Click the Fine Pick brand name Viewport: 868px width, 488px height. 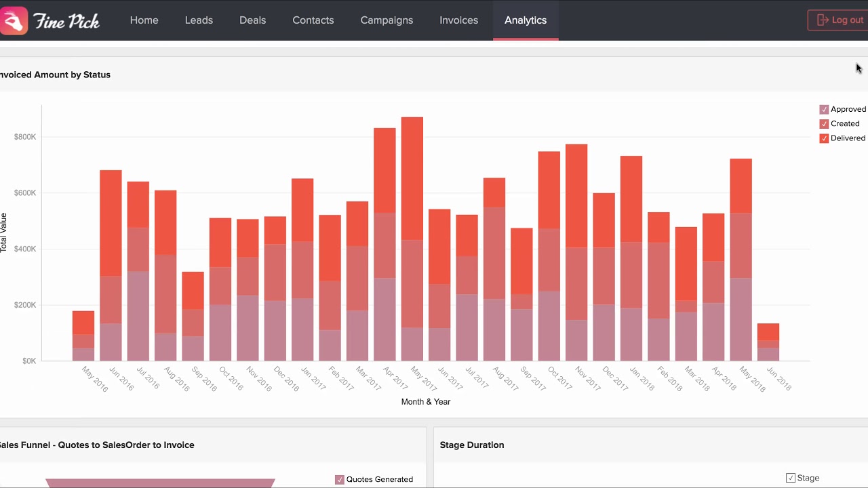(66, 21)
